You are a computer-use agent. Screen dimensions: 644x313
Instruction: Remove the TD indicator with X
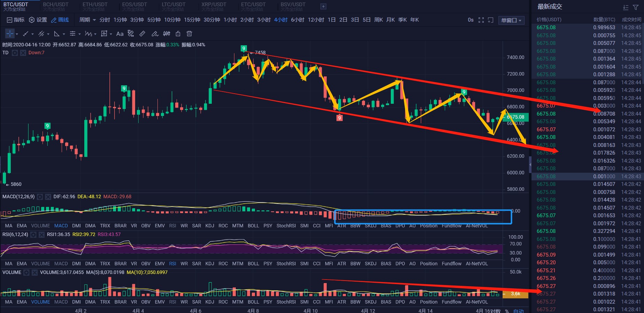[x=23, y=53]
